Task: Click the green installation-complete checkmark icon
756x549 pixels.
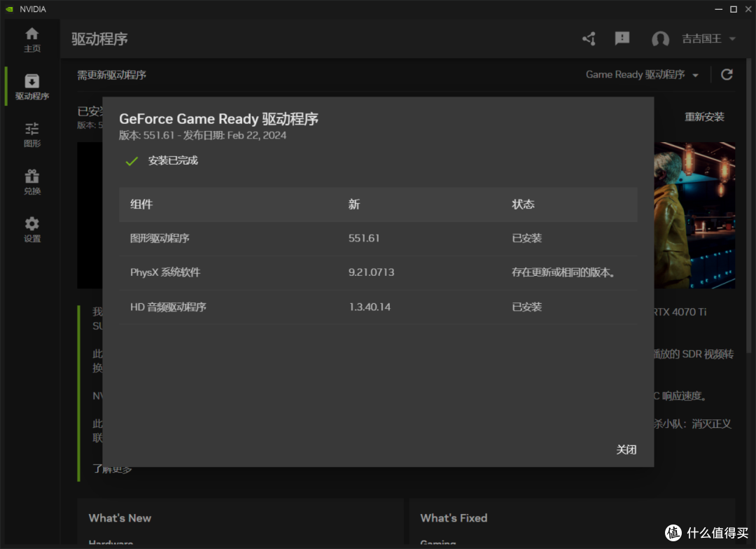Action: 132,161
